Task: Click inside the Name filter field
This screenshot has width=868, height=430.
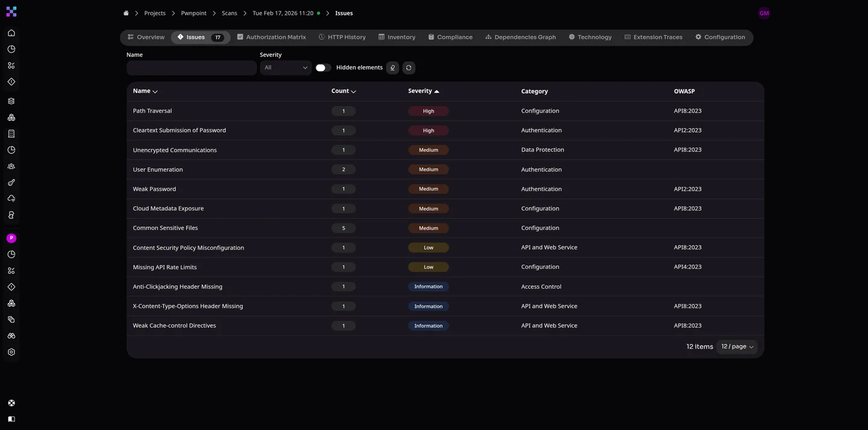Action: pyautogui.click(x=191, y=68)
